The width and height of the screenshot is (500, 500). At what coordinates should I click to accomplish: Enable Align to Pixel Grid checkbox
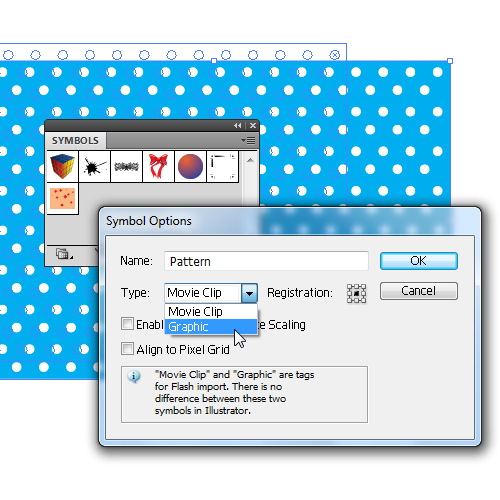point(127,349)
